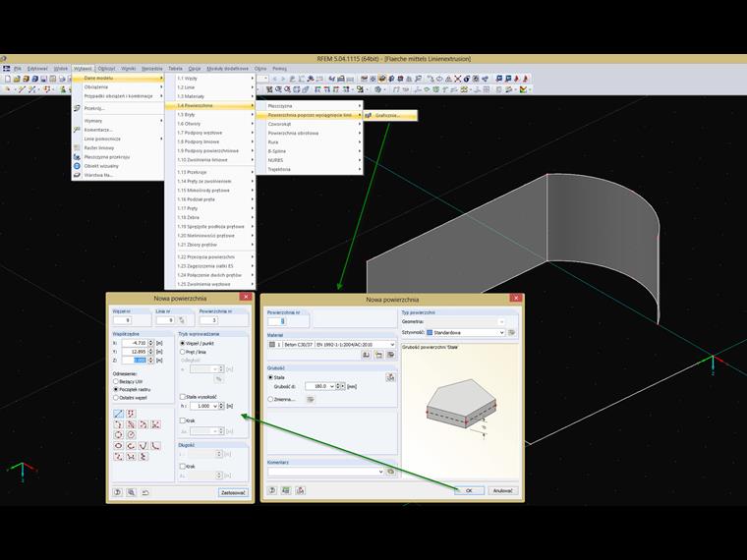Enable the Stała wysokość checkbox
This screenshot has width=747, height=560.
[x=183, y=396]
